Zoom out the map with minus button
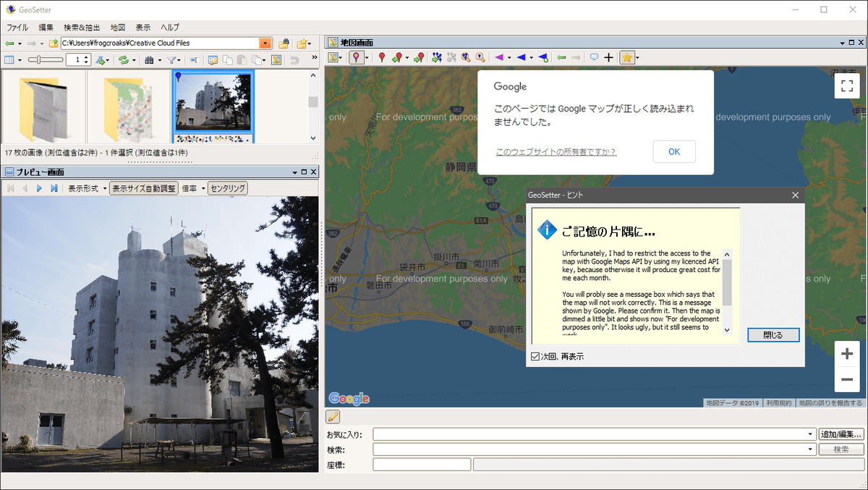This screenshot has height=490, width=868. click(847, 379)
